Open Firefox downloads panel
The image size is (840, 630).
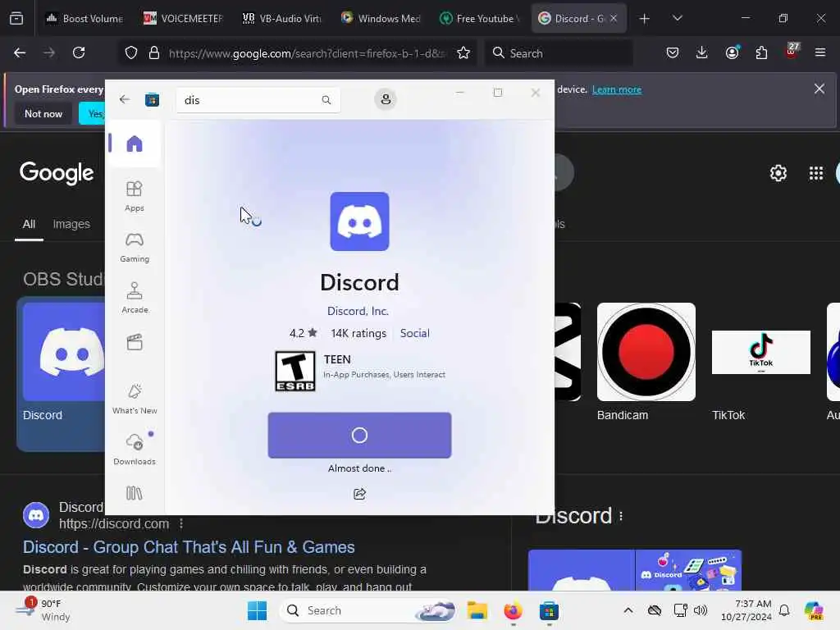click(702, 53)
